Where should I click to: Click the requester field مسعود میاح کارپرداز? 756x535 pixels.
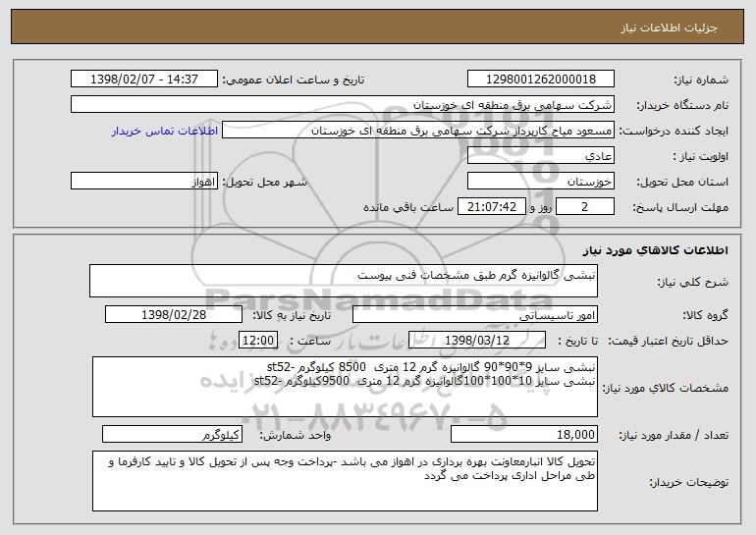tap(418, 131)
